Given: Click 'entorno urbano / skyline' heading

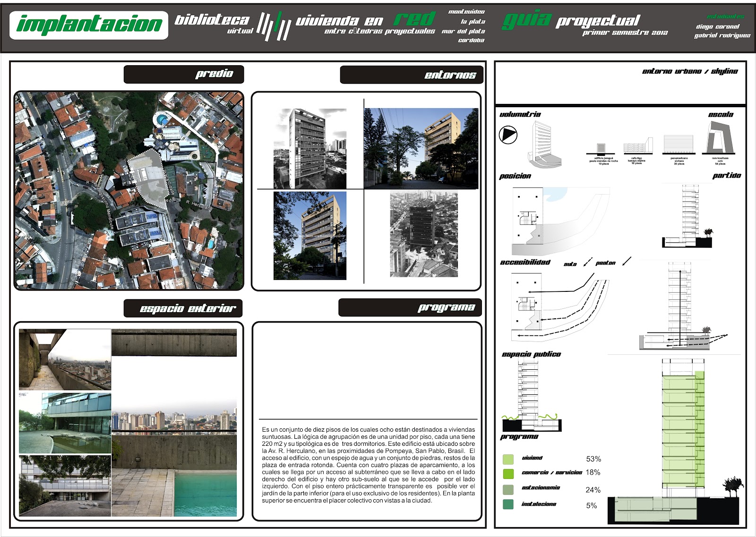Looking at the screenshot, I should click(690, 71).
